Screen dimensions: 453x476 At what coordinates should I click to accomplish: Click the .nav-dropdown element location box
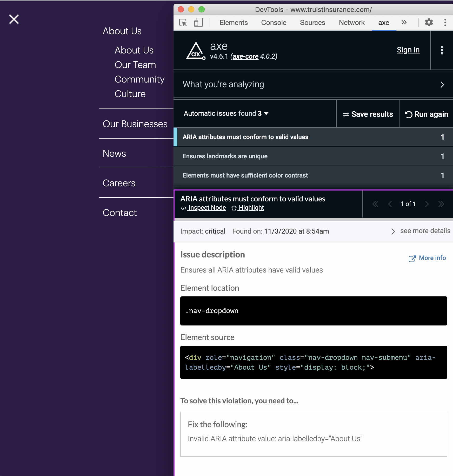[x=314, y=311]
